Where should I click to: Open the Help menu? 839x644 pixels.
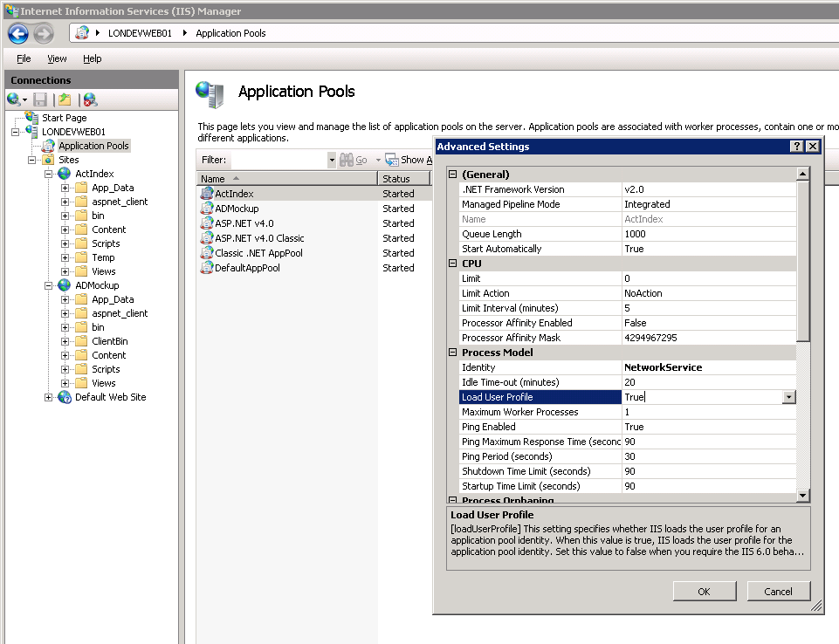[x=92, y=58]
